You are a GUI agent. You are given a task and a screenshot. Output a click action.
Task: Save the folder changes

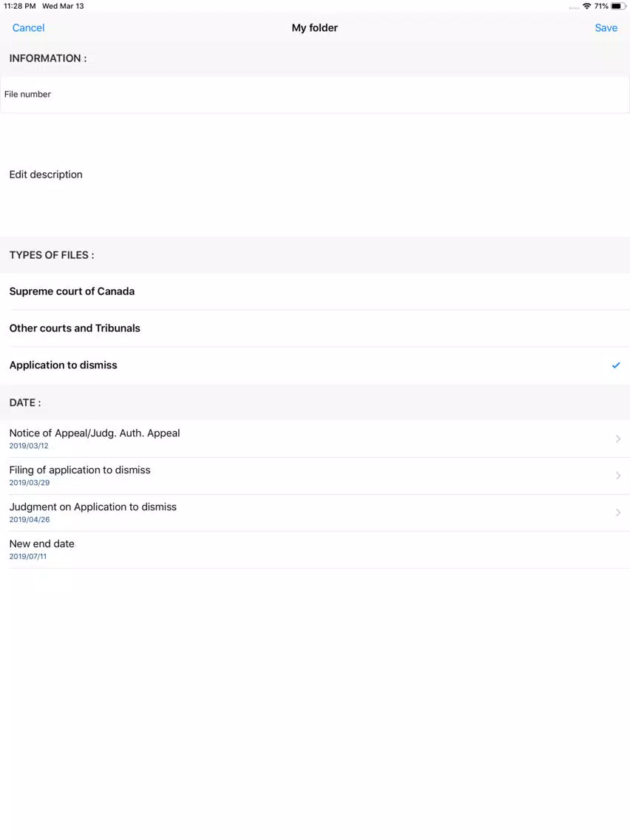tap(606, 28)
